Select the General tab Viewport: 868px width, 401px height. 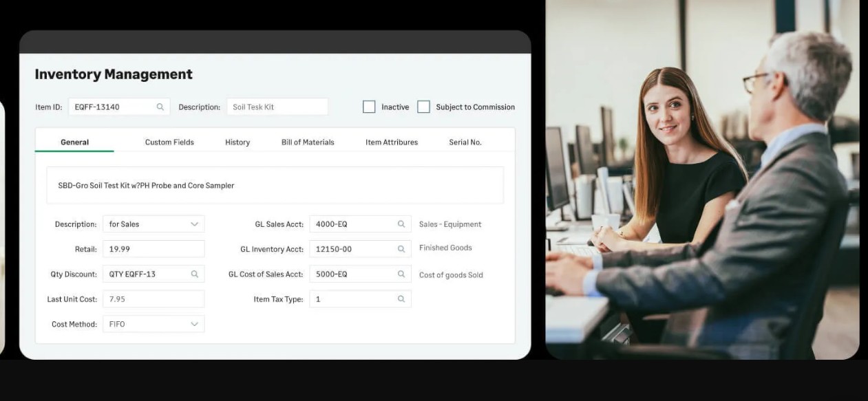[x=74, y=142]
